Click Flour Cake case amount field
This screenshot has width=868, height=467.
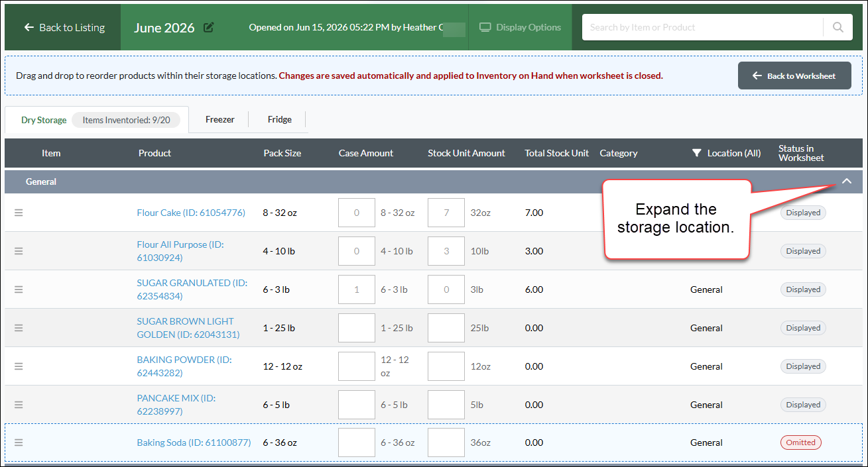357,213
